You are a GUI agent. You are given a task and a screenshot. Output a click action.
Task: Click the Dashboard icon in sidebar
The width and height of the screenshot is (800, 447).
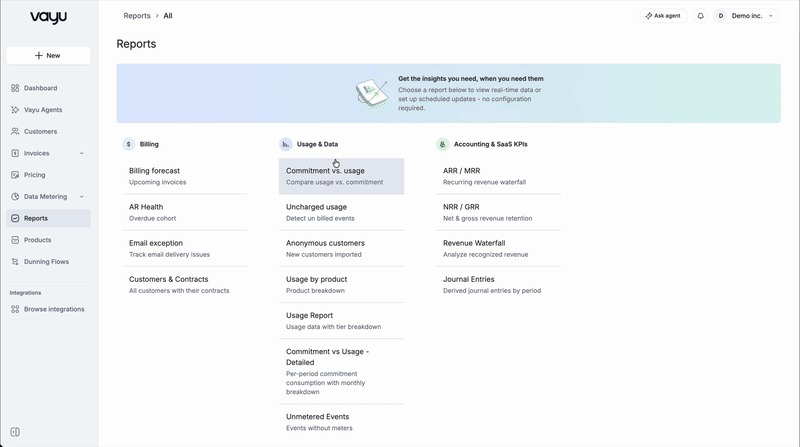[15, 88]
